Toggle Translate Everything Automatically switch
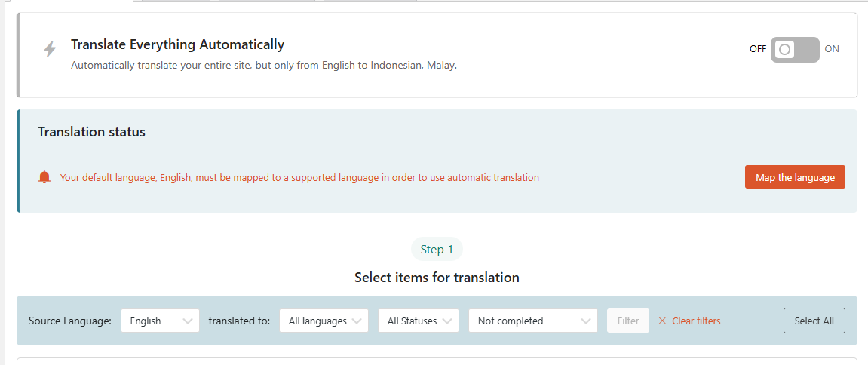Viewport: 868px width, 365px height. (x=795, y=49)
